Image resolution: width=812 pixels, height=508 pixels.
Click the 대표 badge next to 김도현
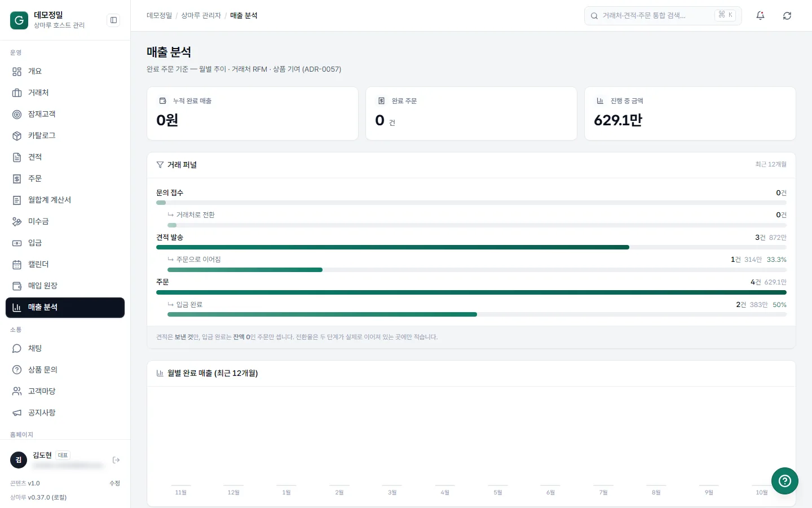pyautogui.click(x=63, y=455)
